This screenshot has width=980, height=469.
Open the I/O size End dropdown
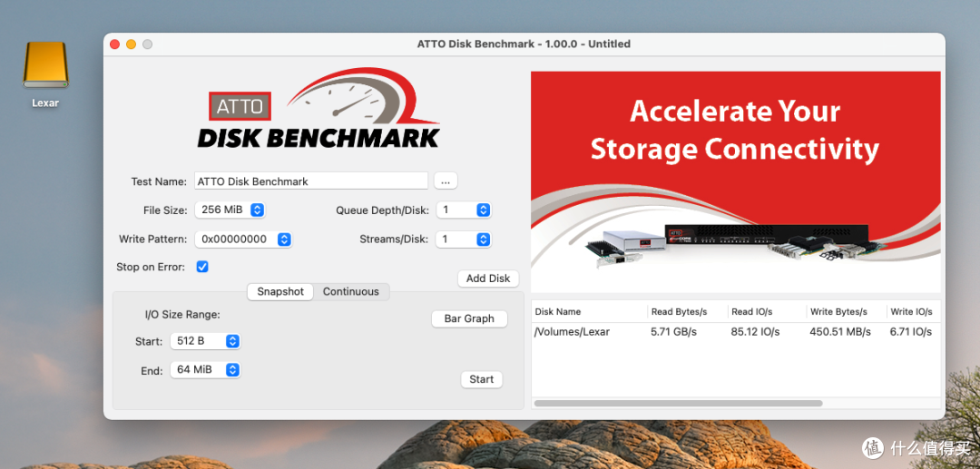click(x=206, y=370)
